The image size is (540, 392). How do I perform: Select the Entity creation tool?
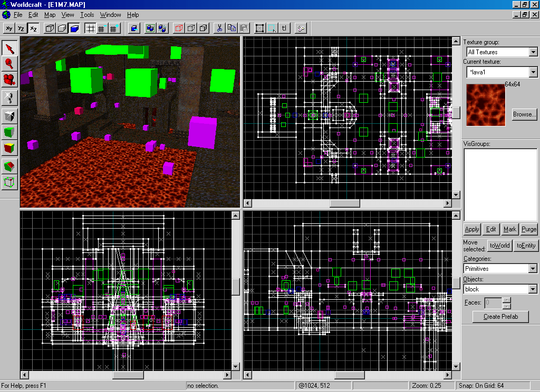click(10, 97)
